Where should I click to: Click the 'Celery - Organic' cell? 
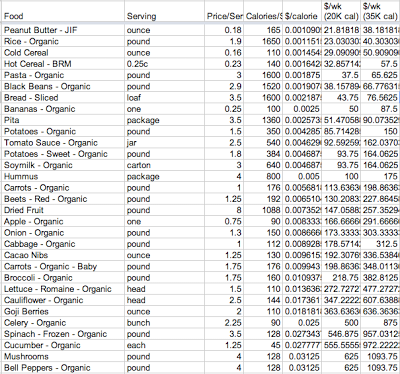pos(63,323)
